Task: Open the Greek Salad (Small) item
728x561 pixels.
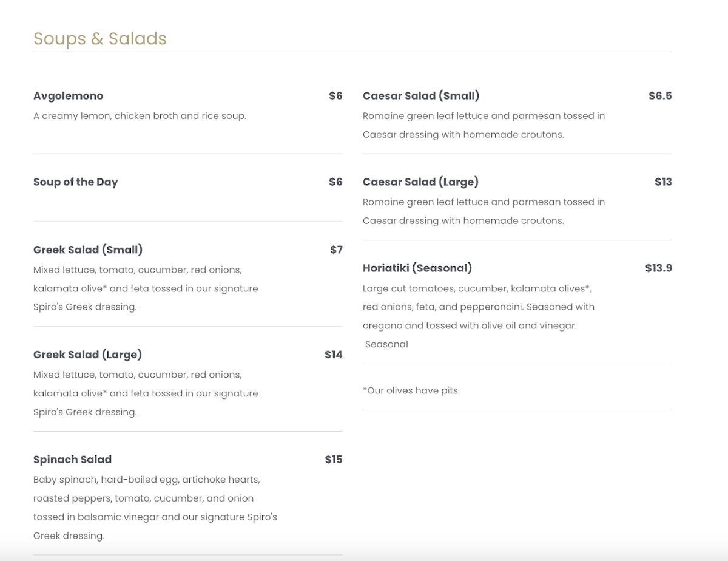Action: (x=88, y=250)
